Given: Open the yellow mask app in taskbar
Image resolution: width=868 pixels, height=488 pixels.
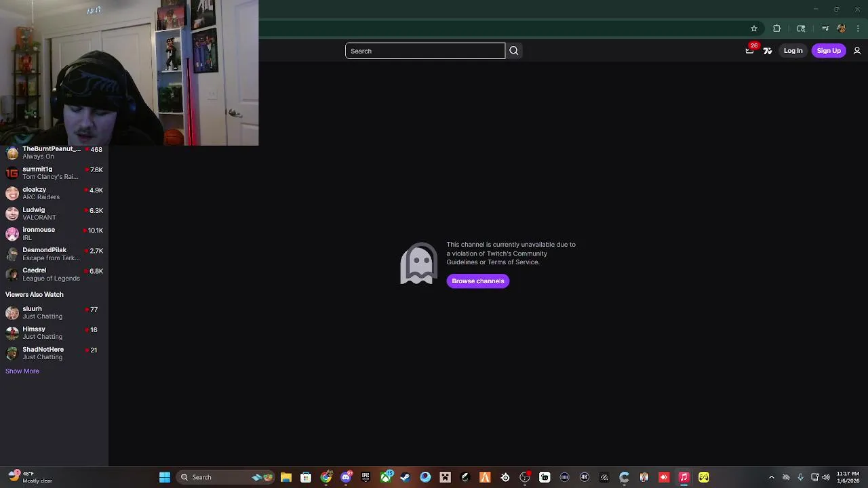Looking at the screenshot, I should (x=704, y=477).
